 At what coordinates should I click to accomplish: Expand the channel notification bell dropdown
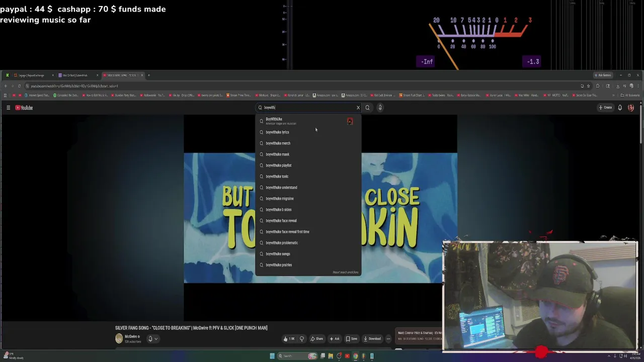click(152, 339)
